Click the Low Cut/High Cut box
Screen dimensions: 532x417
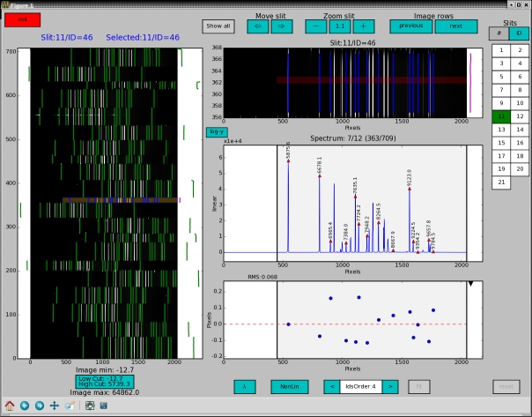104,381
